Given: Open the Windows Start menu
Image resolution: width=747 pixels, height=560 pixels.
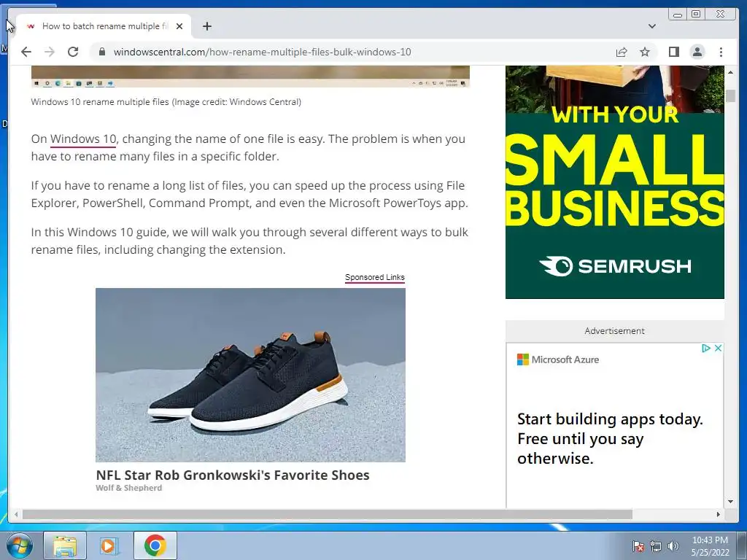Looking at the screenshot, I should tap(19, 545).
